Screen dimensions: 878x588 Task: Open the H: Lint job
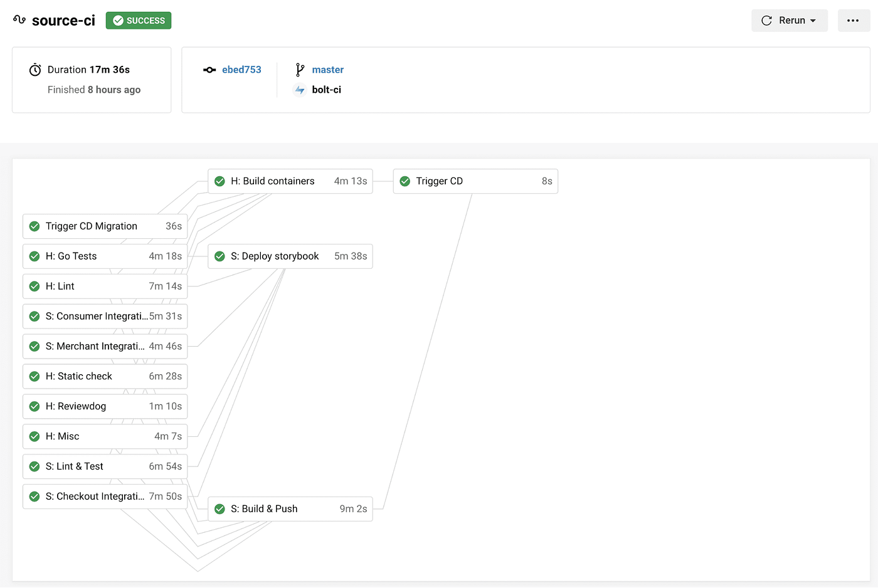pos(105,286)
